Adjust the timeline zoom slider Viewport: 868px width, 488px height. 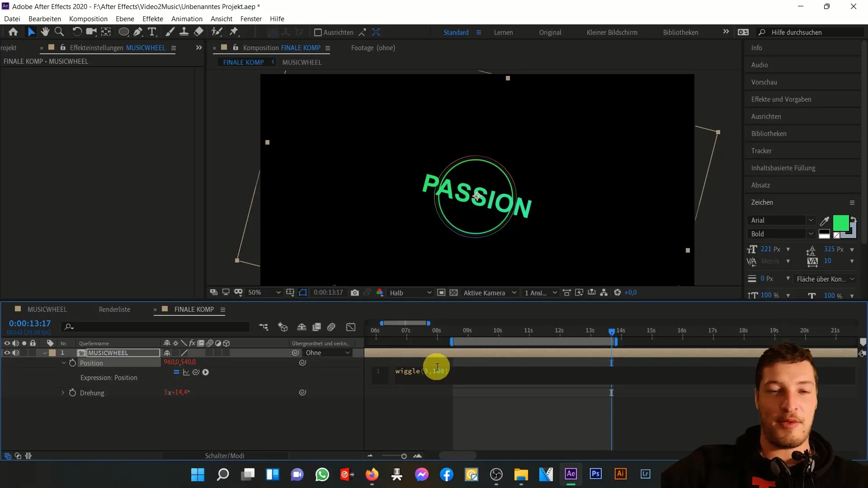click(x=404, y=456)
